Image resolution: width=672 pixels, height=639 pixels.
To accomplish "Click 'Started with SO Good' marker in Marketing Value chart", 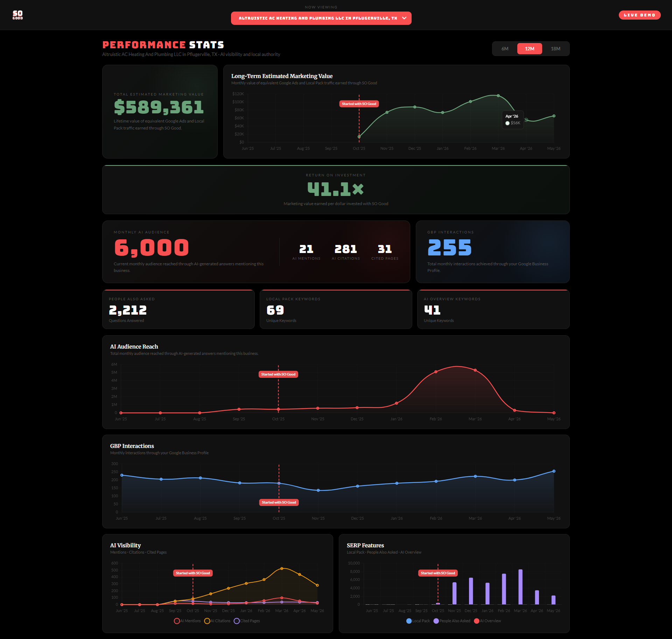I will [x=359, y=104].
